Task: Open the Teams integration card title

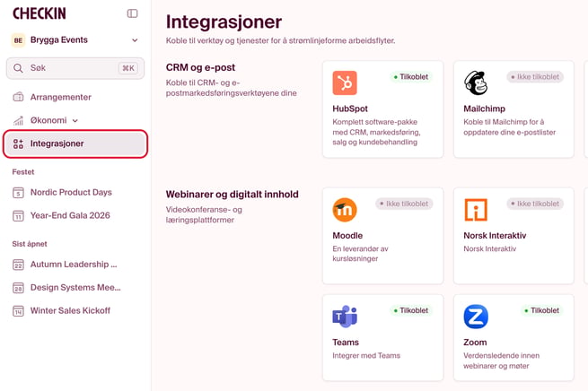Action: click(346, 343)
